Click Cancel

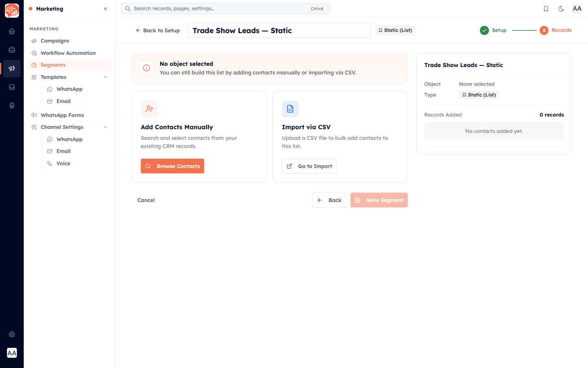coord(146,200)
